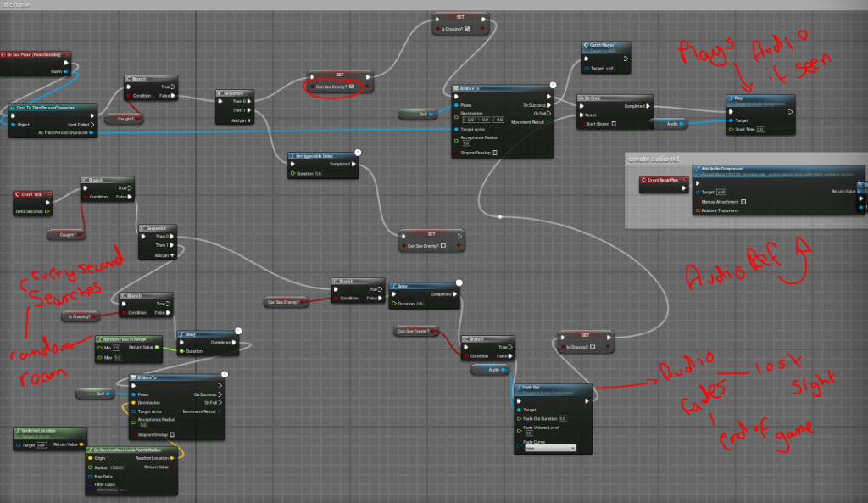Click the Cast To ThirdPersonCharacter node icon
The image size is (868, 503).
tap(12, 108)
